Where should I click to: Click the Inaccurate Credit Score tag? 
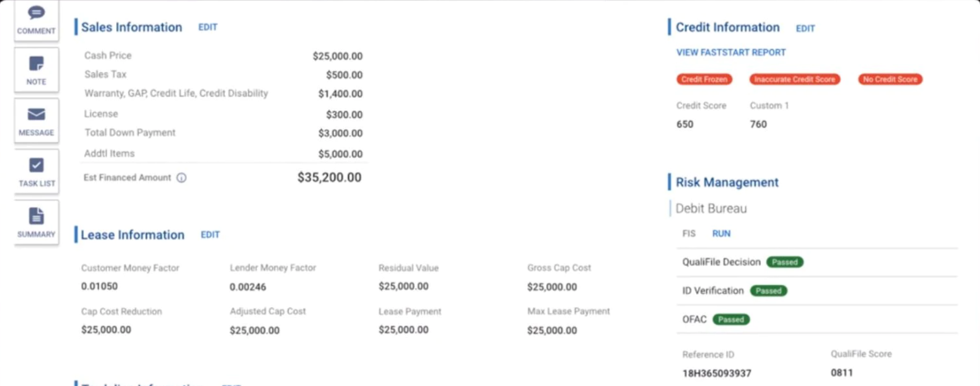[795, 79]
